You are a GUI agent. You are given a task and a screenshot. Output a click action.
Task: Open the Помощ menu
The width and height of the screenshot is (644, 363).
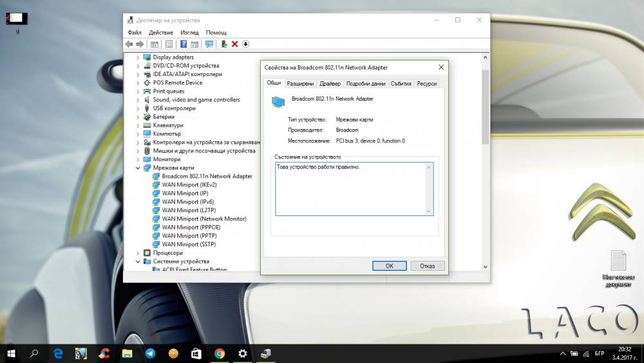coord(216,32)
